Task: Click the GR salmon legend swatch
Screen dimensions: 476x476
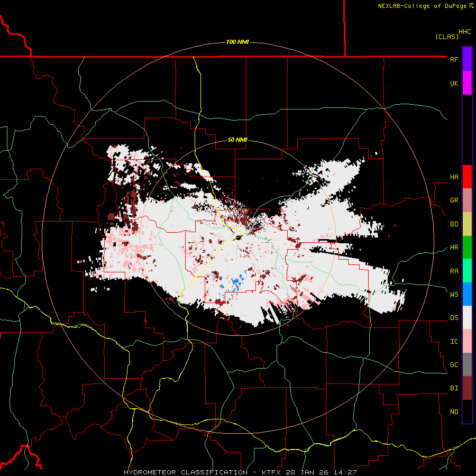Action: 467,200
